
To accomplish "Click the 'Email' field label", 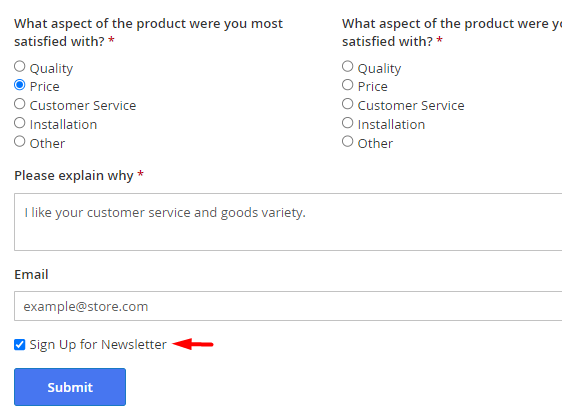I will point(31,275).
